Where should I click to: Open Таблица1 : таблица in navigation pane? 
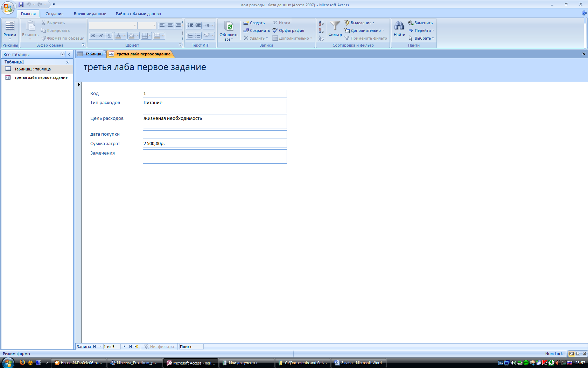[37, 69]
